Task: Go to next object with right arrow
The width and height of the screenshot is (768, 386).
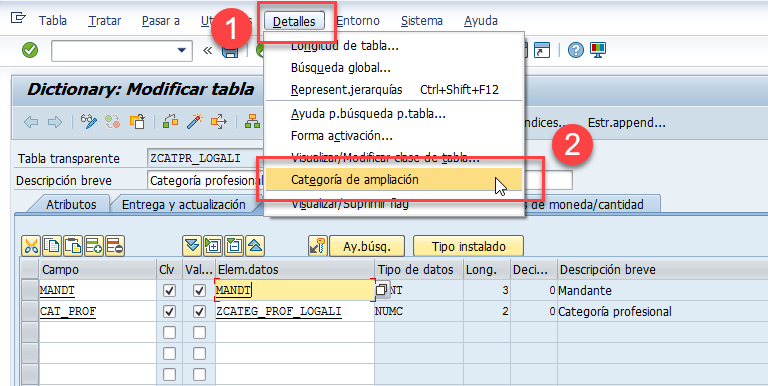Action: [54, 122]
